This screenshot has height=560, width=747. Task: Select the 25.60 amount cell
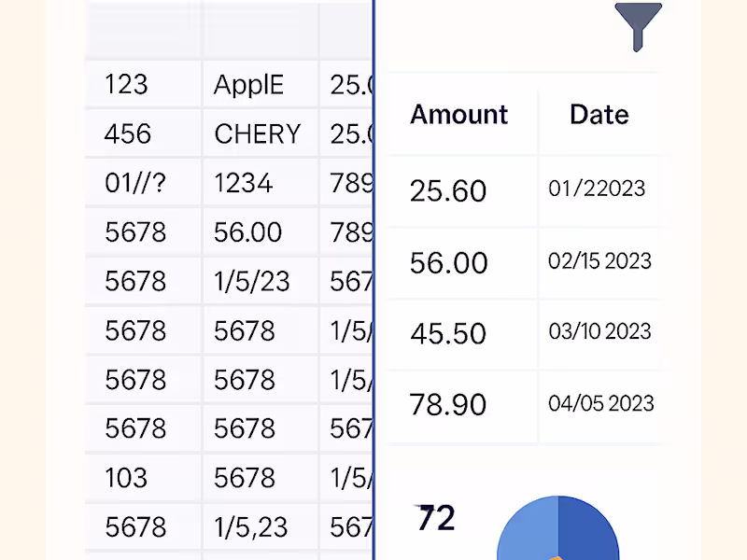click(448, 190)
